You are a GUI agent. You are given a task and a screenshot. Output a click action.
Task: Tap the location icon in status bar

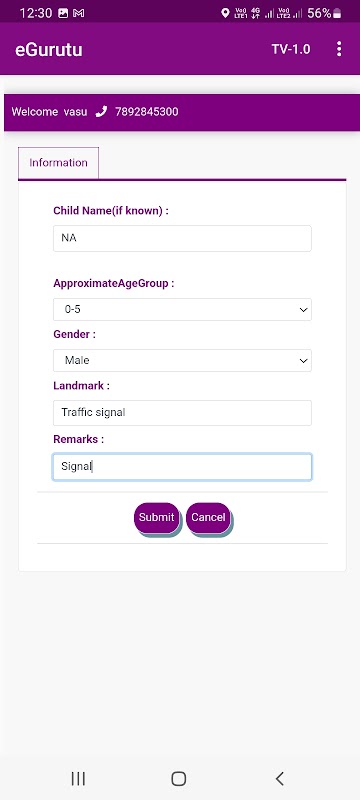(x=225, y=13)
